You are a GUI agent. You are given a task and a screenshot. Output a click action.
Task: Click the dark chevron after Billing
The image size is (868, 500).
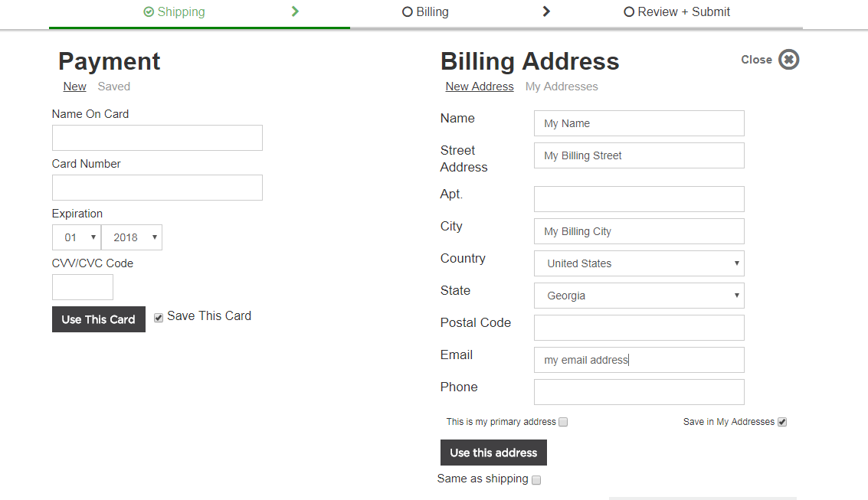tap(546, 11)
